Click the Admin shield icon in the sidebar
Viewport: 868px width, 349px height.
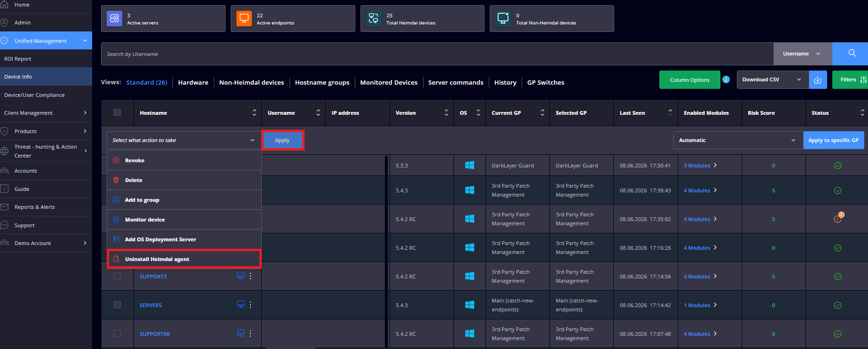[x=4, y=23]
